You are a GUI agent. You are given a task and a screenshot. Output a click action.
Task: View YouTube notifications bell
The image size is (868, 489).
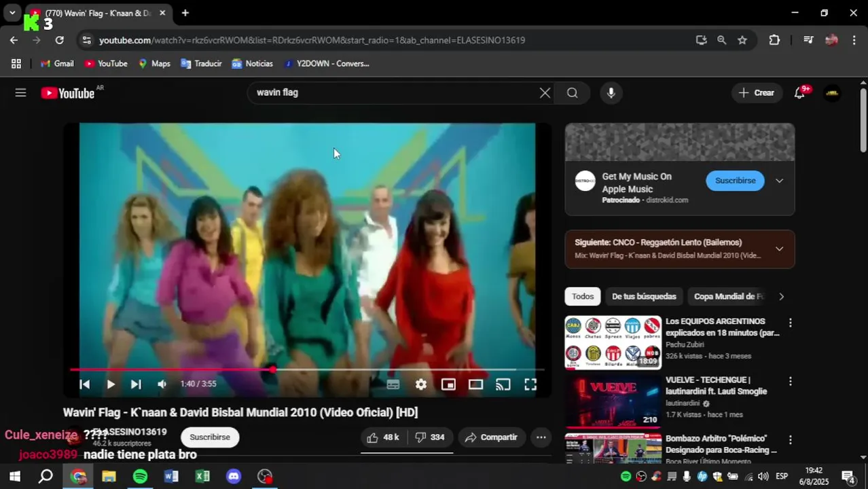[x=800, y=93]
